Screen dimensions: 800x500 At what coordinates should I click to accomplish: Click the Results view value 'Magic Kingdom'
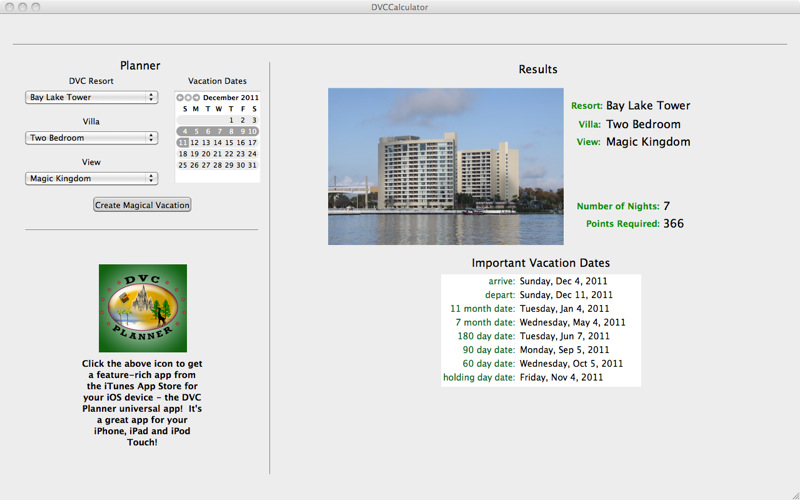pos(648,142)
